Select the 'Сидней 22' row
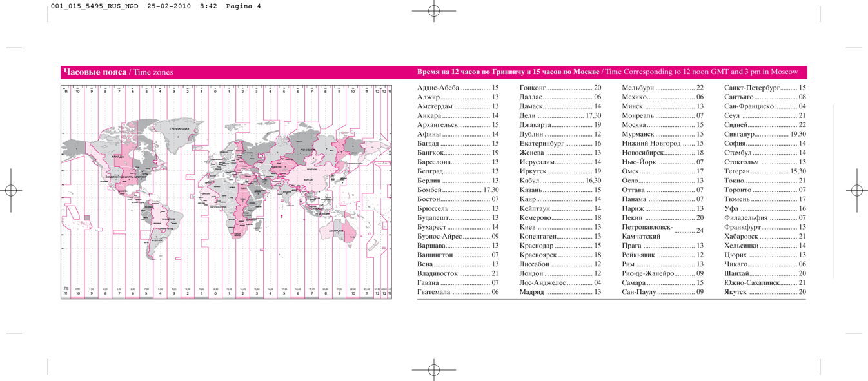Screen dimensions: 868x381 [x=765, y=125]
